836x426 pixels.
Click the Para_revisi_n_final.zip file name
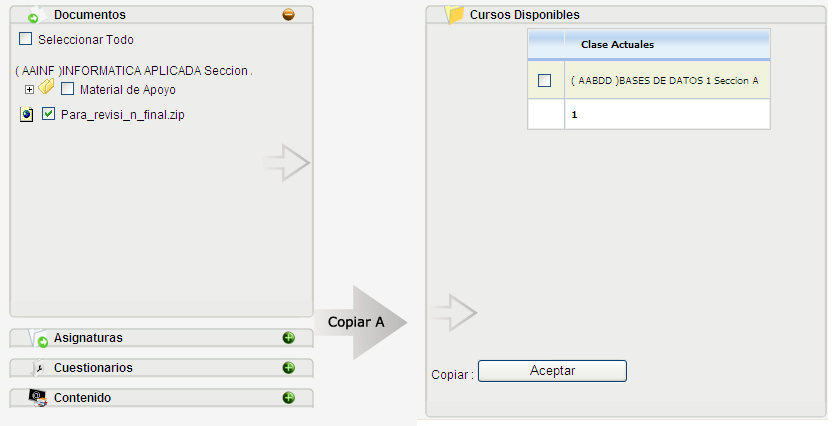click(122, 115)
